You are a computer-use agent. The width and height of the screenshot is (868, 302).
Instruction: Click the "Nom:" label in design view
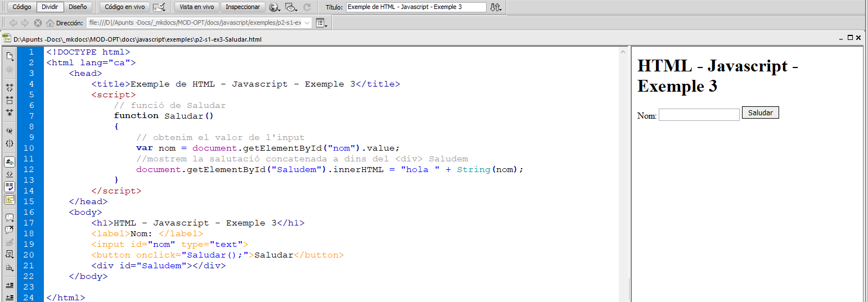pyautogui.click(x=647, y=116)
